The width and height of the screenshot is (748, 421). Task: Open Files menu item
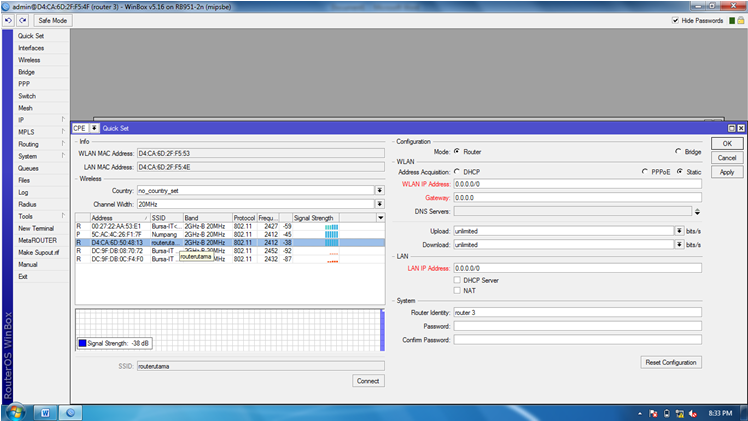coord(24,180)
